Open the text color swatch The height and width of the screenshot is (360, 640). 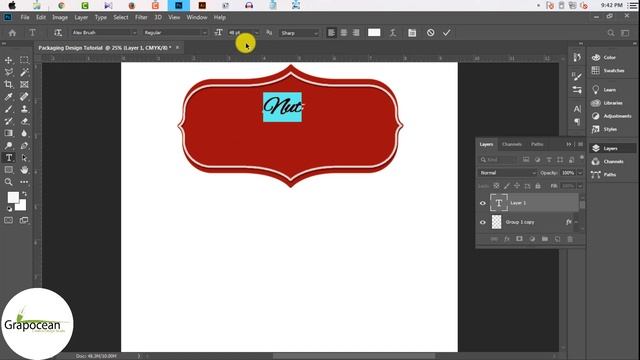pyautogui.click(x=374, y=33)
